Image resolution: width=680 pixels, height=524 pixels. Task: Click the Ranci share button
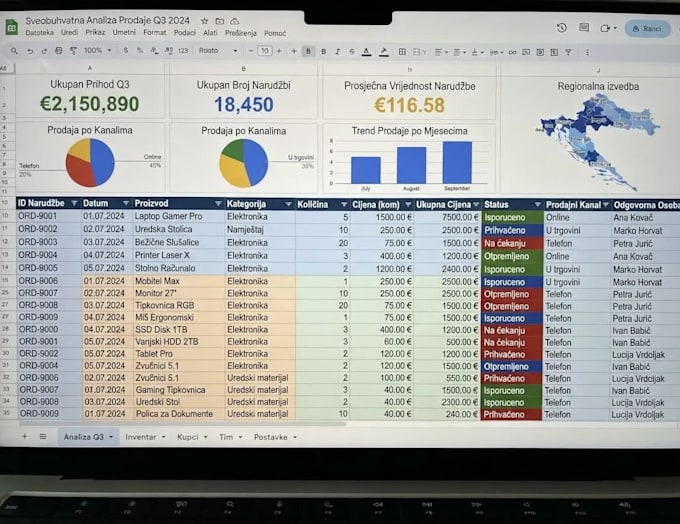[x=647, y=29]
